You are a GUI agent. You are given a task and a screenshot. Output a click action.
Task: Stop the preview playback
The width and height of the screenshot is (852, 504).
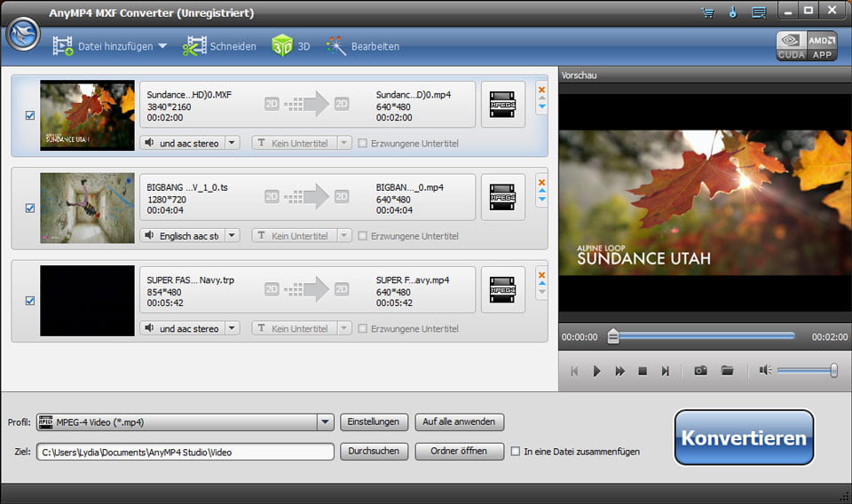[643, 371]
